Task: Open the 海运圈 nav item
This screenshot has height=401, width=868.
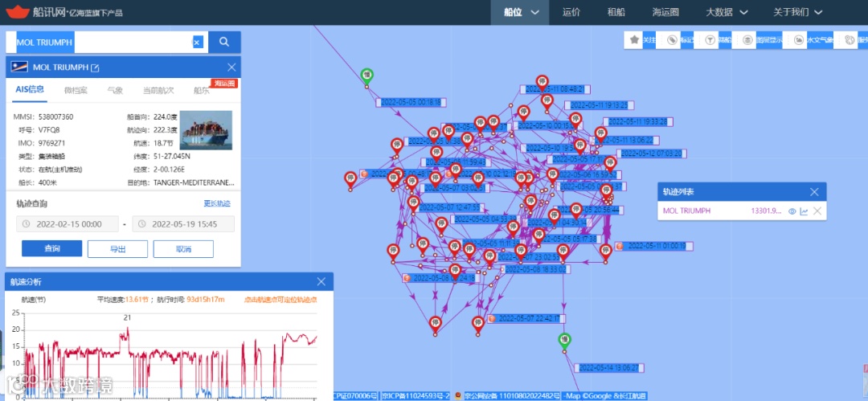Action: coord(665,12)
